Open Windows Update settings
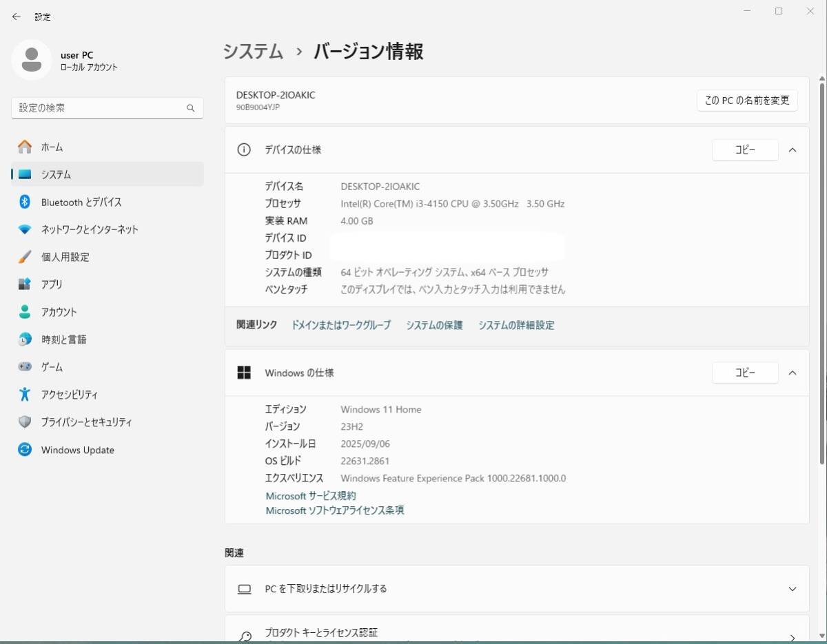 (108, 450)
